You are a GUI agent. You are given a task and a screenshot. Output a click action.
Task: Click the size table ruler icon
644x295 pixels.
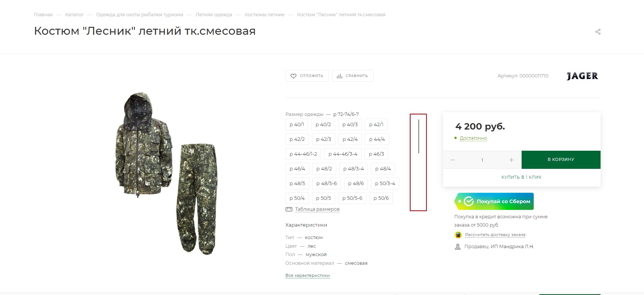pyautogui.click(x=289, y=209)
